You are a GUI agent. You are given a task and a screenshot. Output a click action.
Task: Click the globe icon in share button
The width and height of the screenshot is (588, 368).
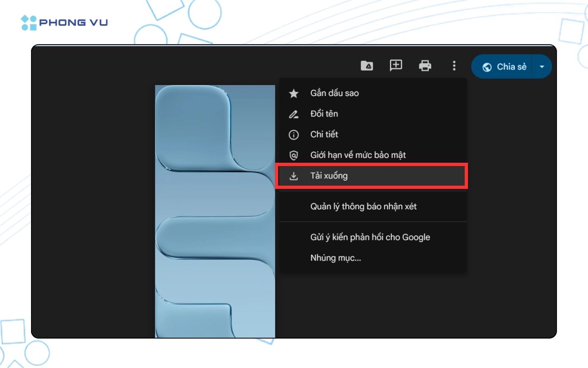[x=487, y=67]
